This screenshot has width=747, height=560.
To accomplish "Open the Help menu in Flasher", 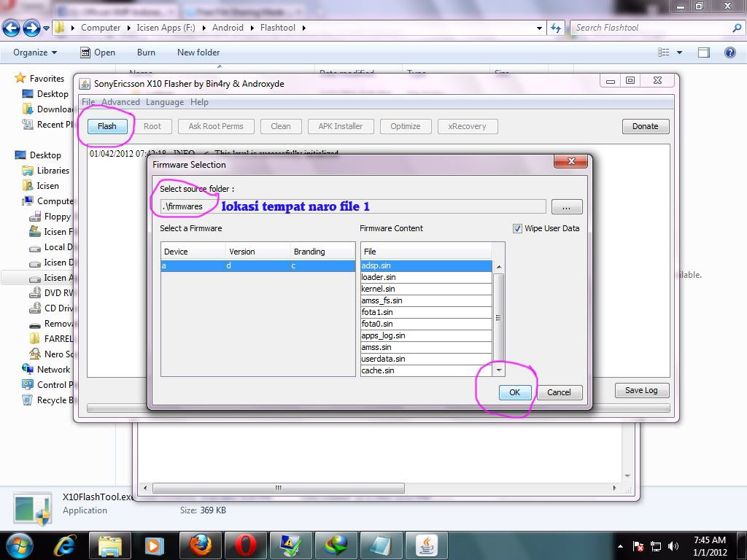I will click(x=199, y=102).
